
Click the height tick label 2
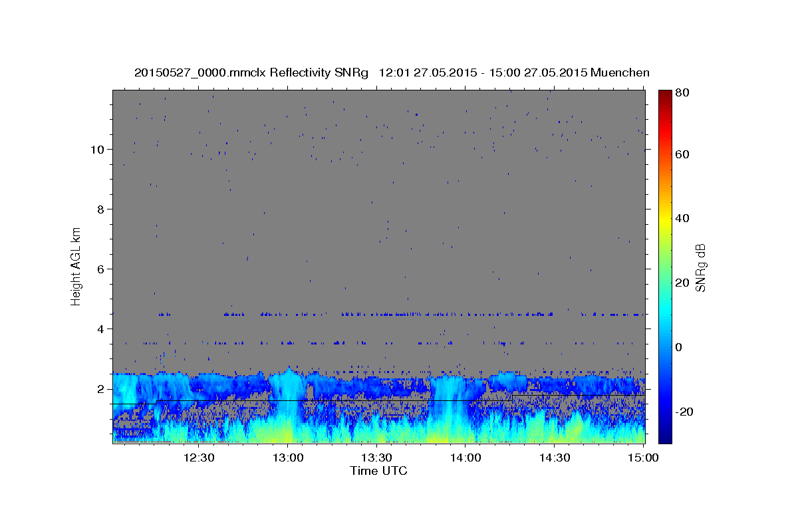coord(100,389)
